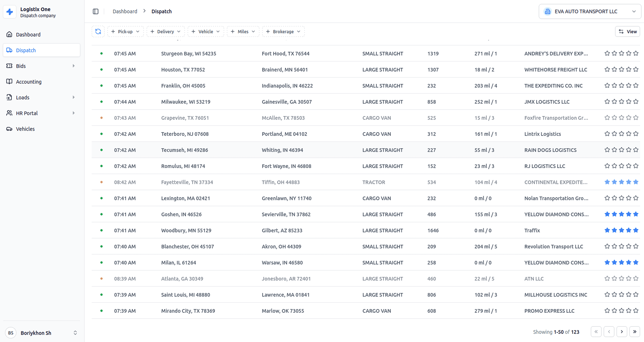Open Accounting in sidebar
Screen dimensions: 644x342
(29, 82)
